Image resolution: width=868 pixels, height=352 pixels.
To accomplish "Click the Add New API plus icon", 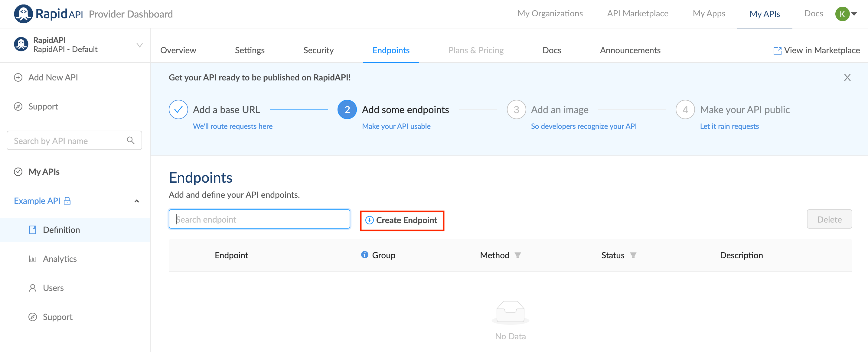I will [x=18, y=77].
